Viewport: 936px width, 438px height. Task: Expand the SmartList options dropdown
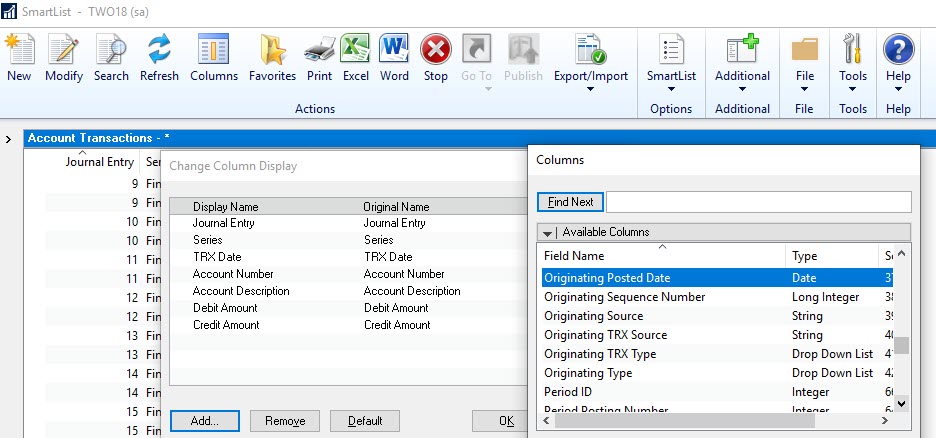pos(671,58)
